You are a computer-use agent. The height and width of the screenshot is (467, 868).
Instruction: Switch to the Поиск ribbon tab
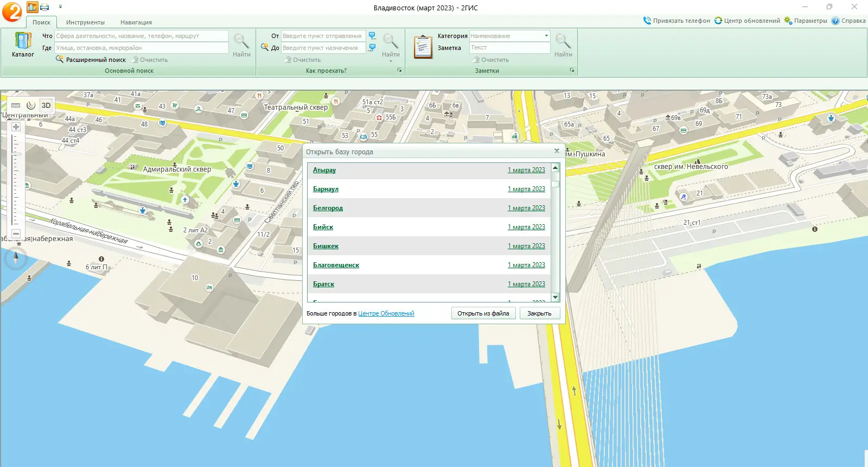(41, 22)
